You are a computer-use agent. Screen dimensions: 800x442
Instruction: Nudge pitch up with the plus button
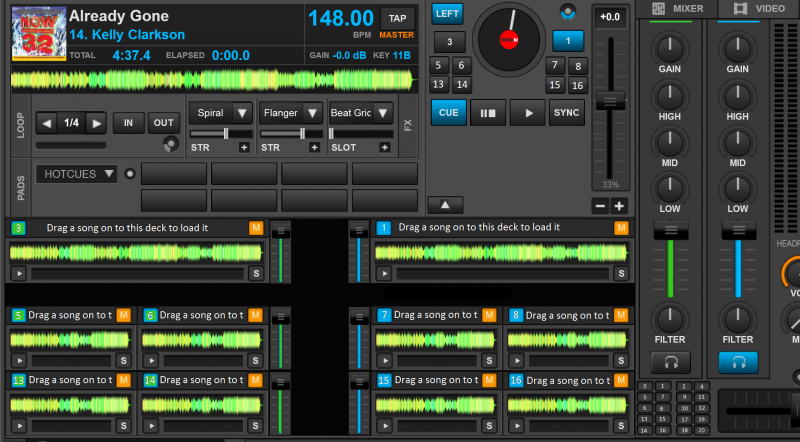click(619, 206)
